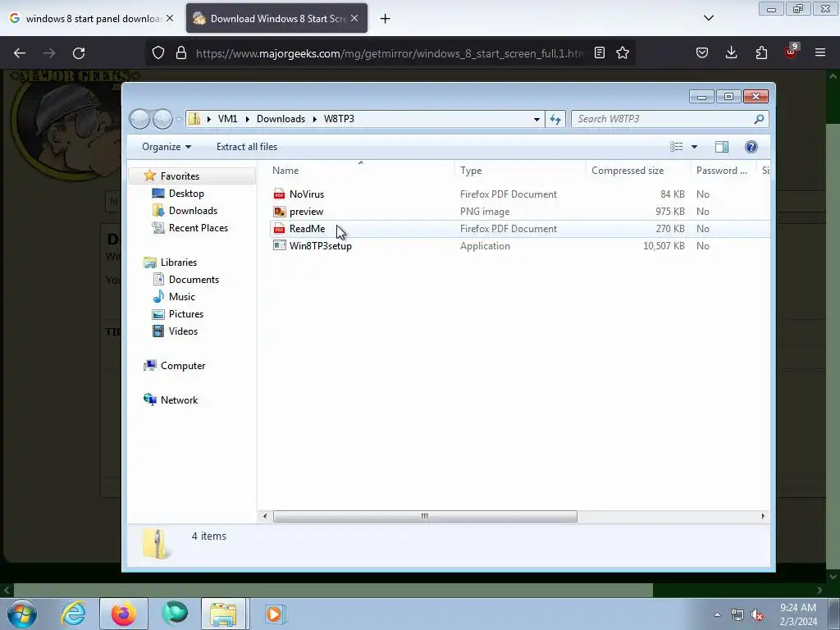This screenshot has height=630, width=840.
Task: Expand Firefox list all tabs chevron
Action: point(709,18)
